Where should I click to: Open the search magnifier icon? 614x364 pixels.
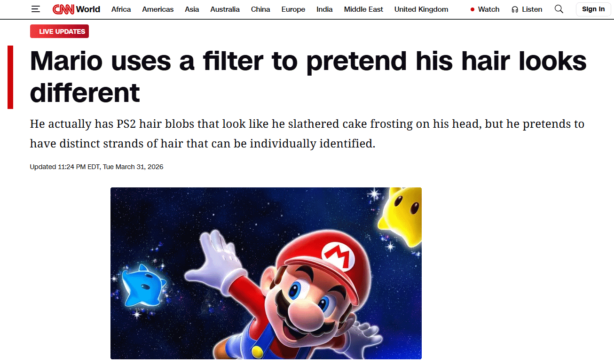tap(559, 9)
